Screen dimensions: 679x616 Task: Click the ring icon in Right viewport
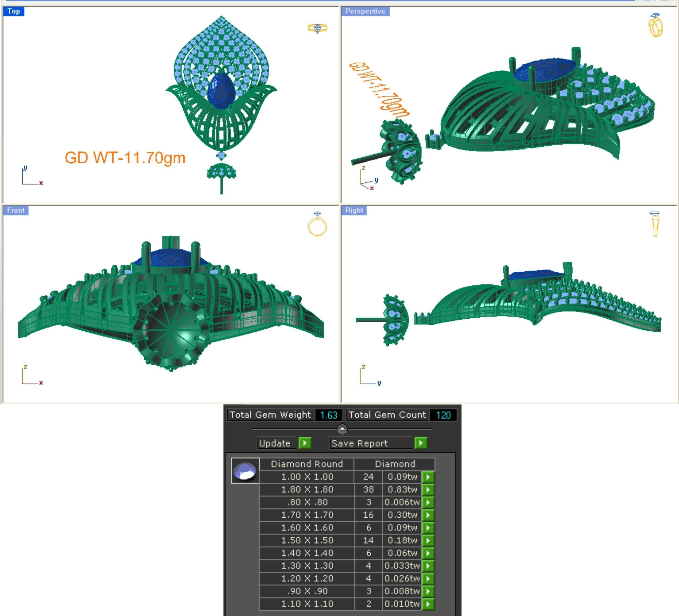click(x=655, y=224)
